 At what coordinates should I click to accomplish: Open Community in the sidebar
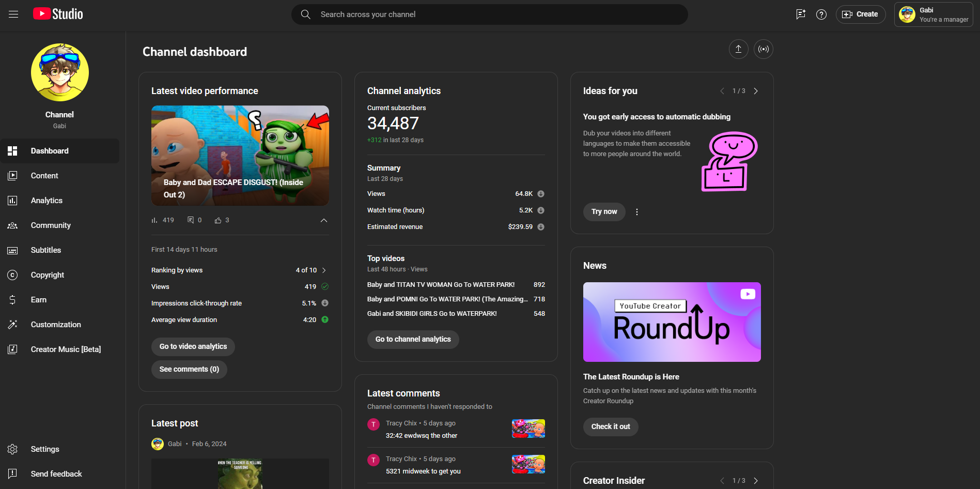pyautogui.click(x=59, y=225)
